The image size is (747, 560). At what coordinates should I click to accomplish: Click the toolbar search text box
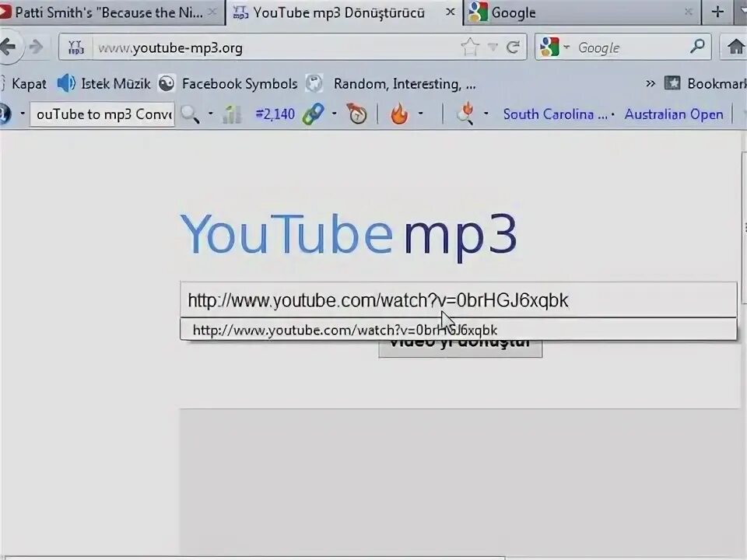103,114
